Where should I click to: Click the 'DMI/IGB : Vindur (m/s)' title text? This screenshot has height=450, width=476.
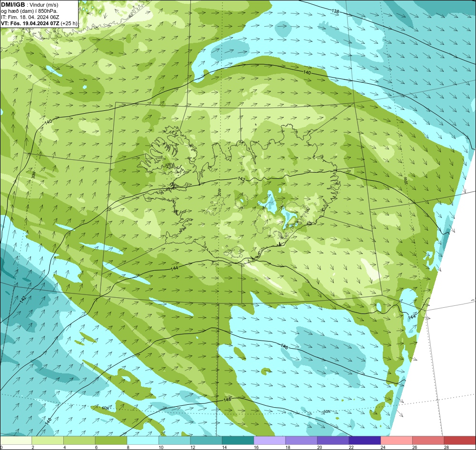pyautogui.click(x=30, y=5)
